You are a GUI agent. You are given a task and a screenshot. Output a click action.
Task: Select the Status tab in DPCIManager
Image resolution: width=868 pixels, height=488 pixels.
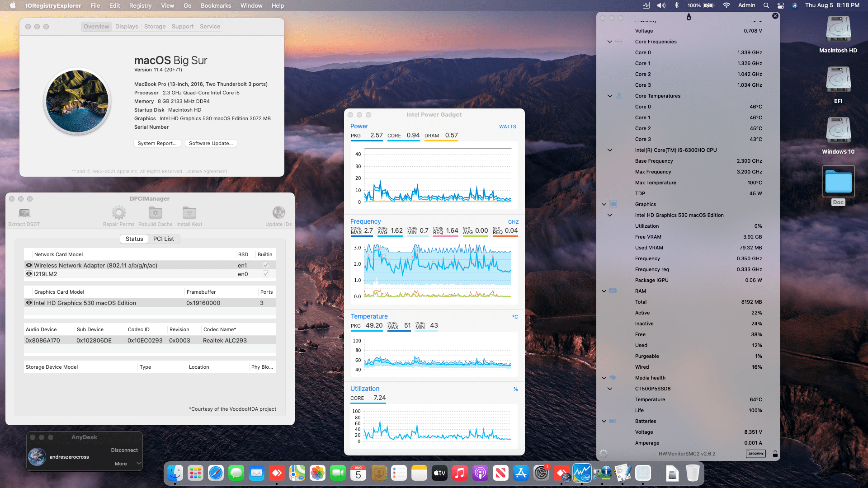pyautogui.click(x=134, y=239)
